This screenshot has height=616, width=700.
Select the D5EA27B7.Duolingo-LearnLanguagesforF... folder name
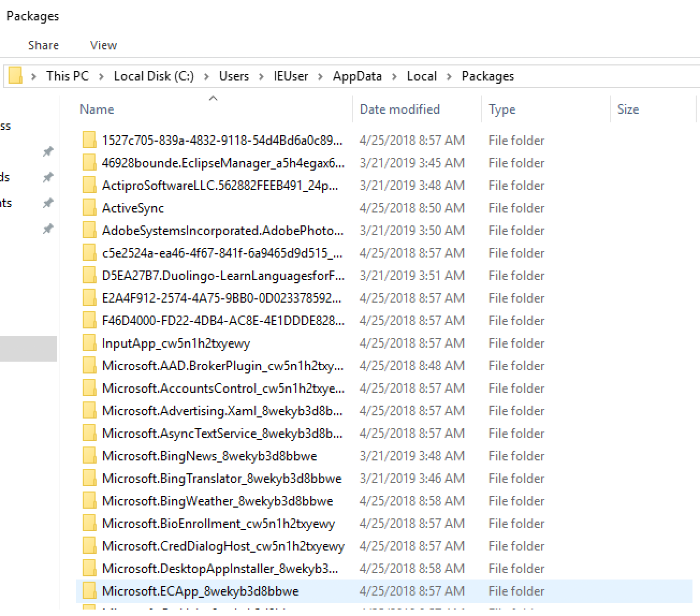tap(223, 276)
